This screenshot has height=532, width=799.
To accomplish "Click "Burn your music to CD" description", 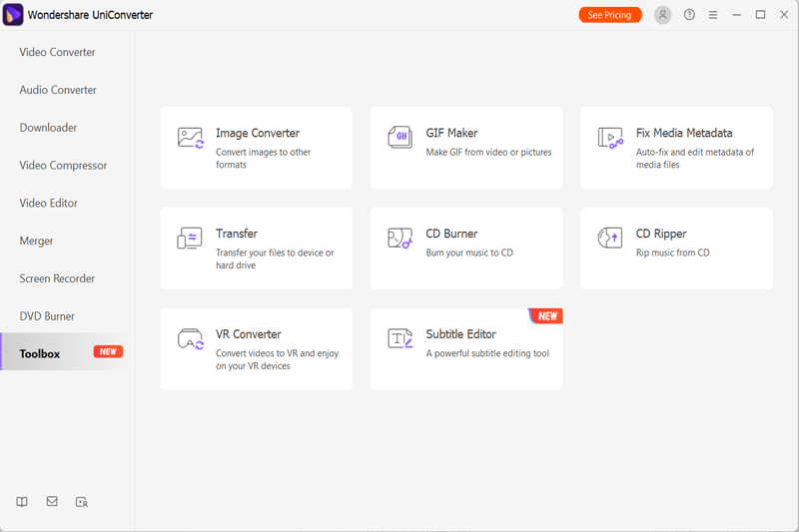I will pos(469,253).
